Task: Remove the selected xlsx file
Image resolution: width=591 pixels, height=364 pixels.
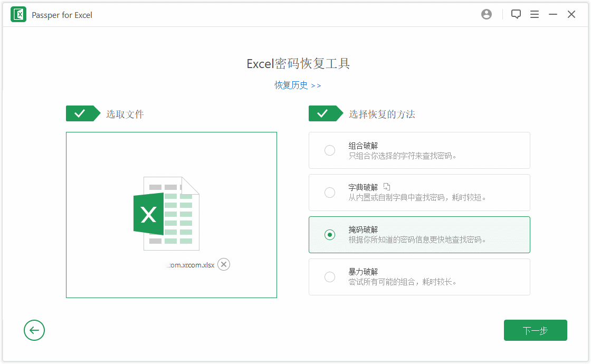Action: tap(224, 264)
